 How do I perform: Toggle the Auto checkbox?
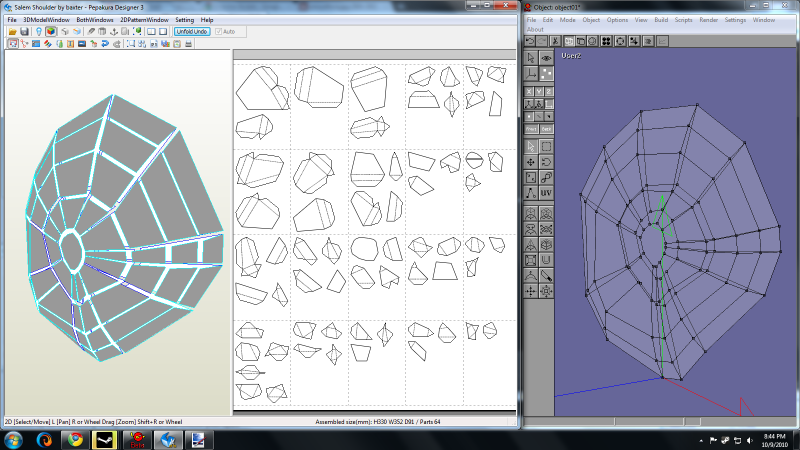point(216,31)
